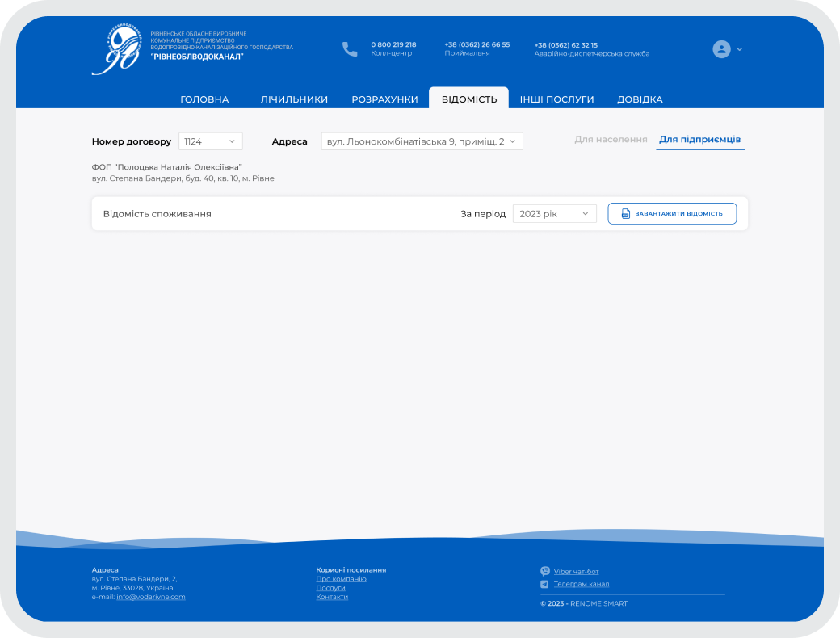
Task: Click the info@vodarivne.com email link
Action: (150, 597)
